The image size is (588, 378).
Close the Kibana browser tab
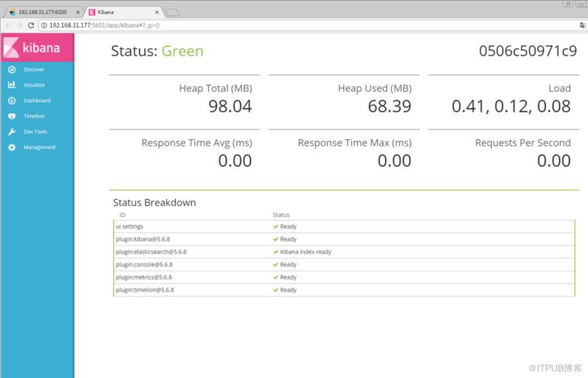[157, 12]
